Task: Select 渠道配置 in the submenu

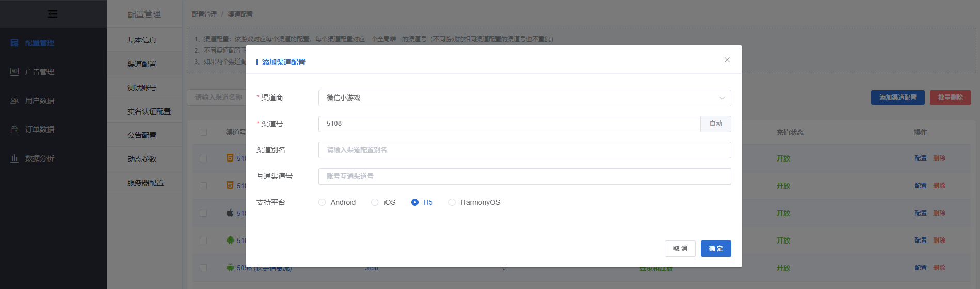Action: pyautogui.click(x=142, y=64)
